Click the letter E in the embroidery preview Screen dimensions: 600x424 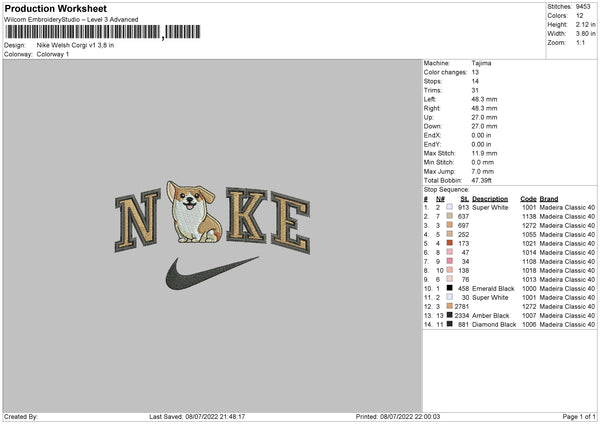(x=291, y=222)
